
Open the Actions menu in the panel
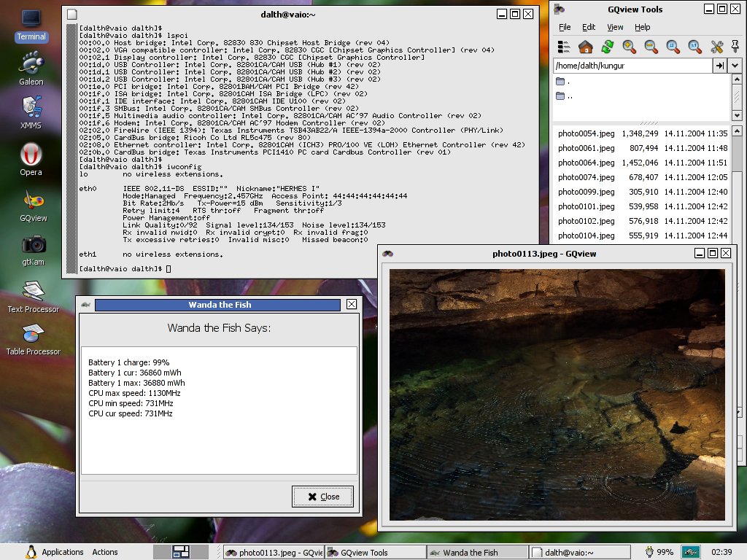click(x=105, y=552)
